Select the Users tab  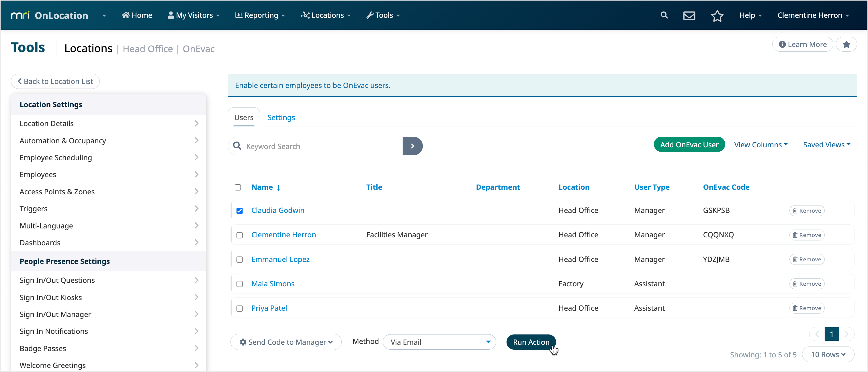pos(244,117)
